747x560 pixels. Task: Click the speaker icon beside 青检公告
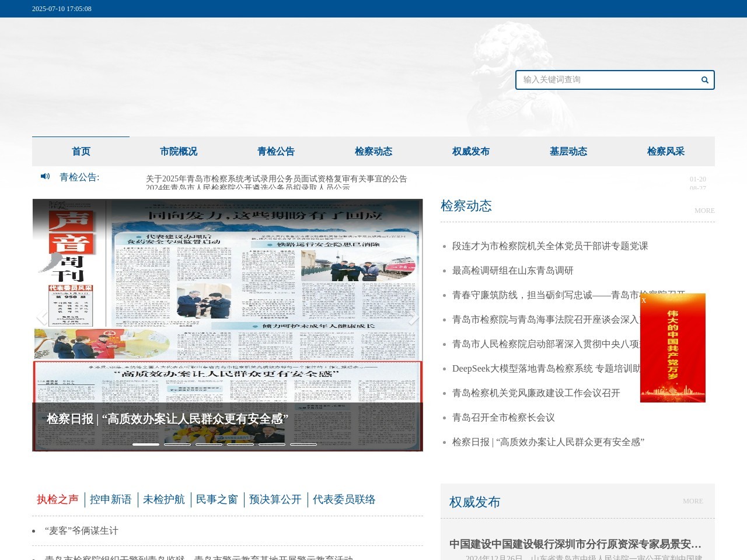point(46,177)
